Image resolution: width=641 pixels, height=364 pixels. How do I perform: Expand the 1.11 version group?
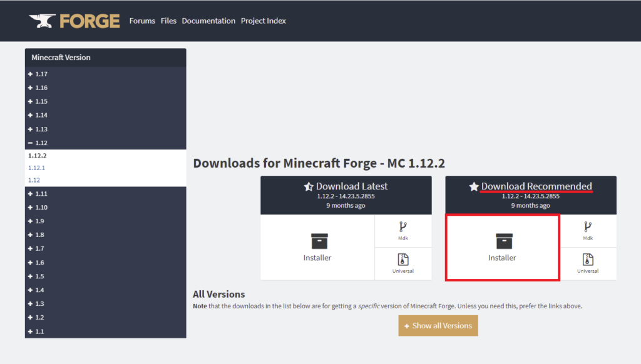coord(105,194)
